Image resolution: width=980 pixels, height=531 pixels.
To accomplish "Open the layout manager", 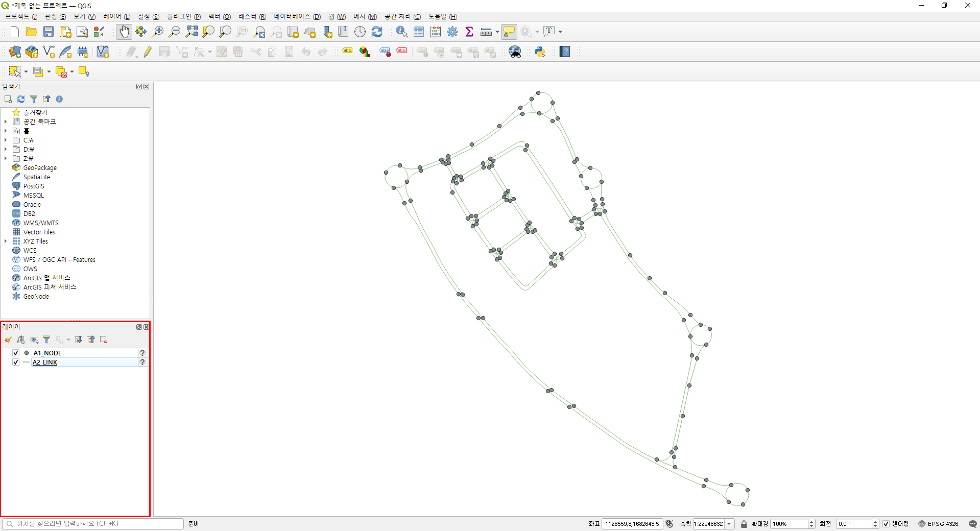I will coord(82,32).
